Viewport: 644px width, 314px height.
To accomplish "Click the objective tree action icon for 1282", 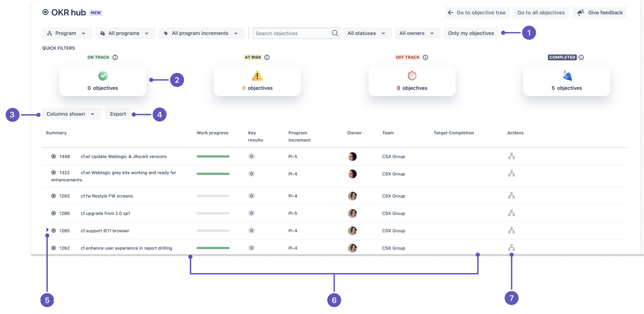I will pyautogui.click(x=511, y=248).
